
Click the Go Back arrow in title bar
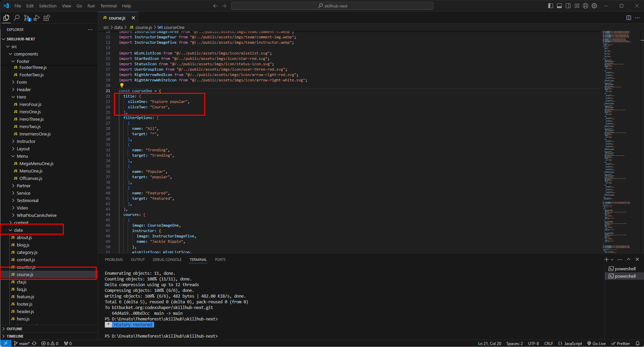click(215, 6)
